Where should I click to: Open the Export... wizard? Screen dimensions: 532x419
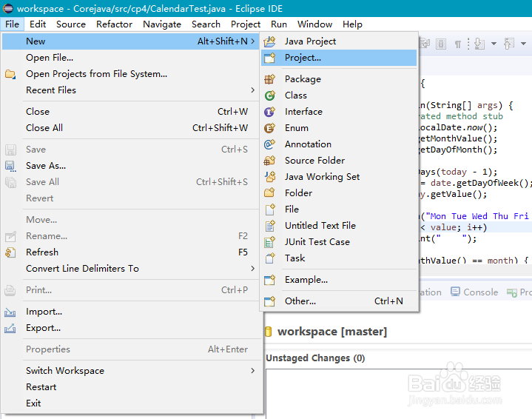click(130, 328)
